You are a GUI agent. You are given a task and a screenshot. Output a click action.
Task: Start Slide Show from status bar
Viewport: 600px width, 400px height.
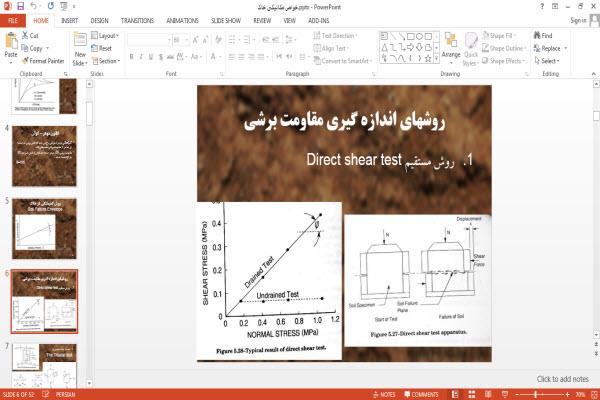coord(505,394)
